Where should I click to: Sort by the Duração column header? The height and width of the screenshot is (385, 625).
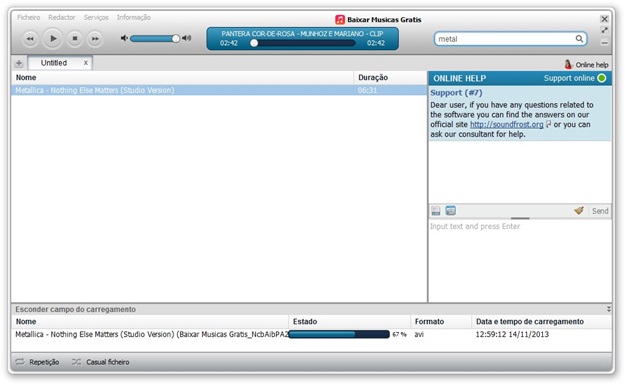point(390,77)
